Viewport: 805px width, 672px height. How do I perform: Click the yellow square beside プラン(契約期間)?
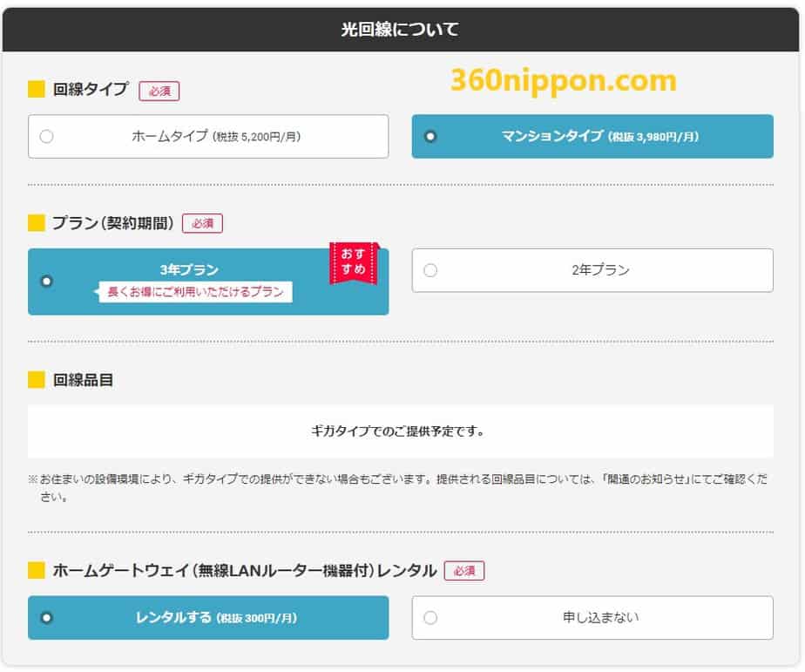36,223
